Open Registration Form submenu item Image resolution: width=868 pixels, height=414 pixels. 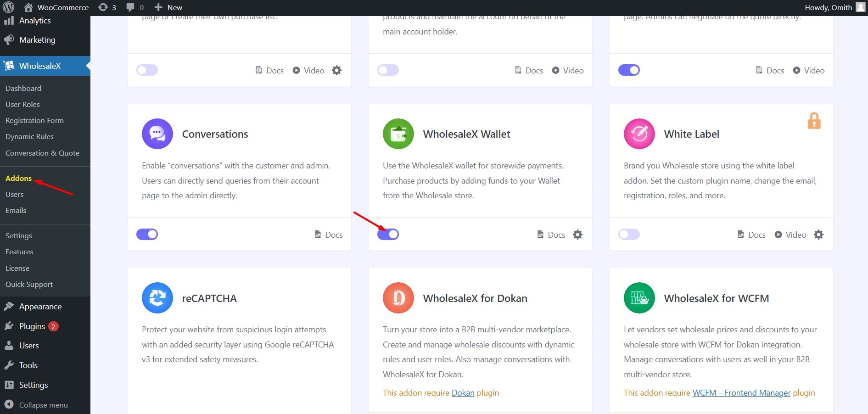coord(34,120)
